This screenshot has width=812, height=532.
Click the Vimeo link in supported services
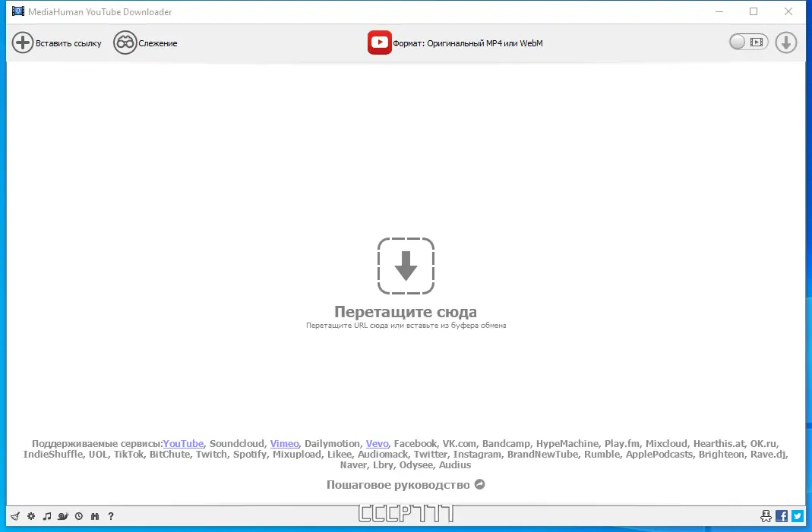click(284, 443)
